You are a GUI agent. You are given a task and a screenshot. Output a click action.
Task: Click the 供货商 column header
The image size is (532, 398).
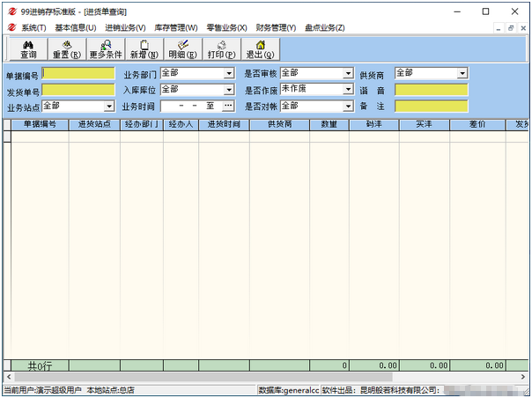[280, 124]
